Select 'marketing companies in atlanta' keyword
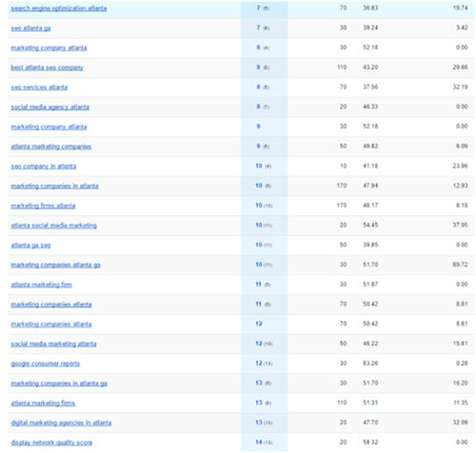476x453 pixels. [x=54, y=186]
